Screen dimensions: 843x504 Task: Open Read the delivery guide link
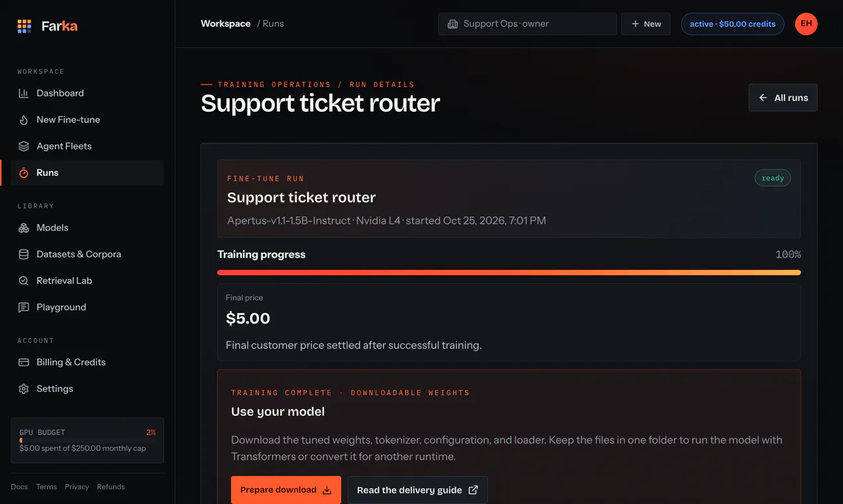pos(418,490)
